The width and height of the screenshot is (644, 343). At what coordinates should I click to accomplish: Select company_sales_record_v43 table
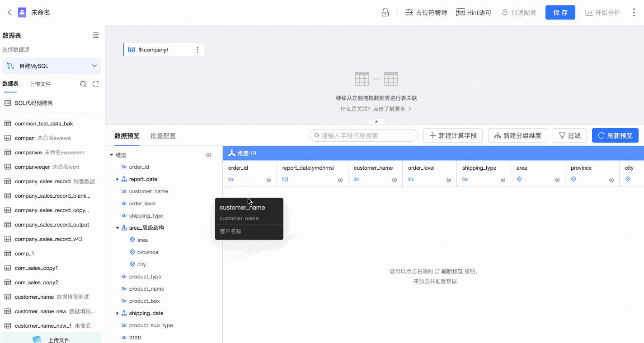pyautogui.click(x=48, y=239)
